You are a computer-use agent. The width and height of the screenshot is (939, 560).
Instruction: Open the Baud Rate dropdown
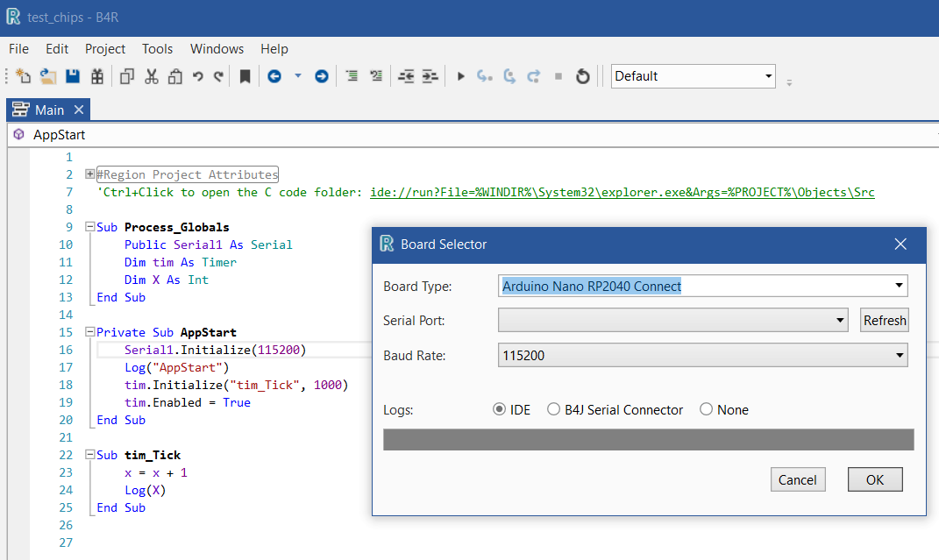coord(899,355)
